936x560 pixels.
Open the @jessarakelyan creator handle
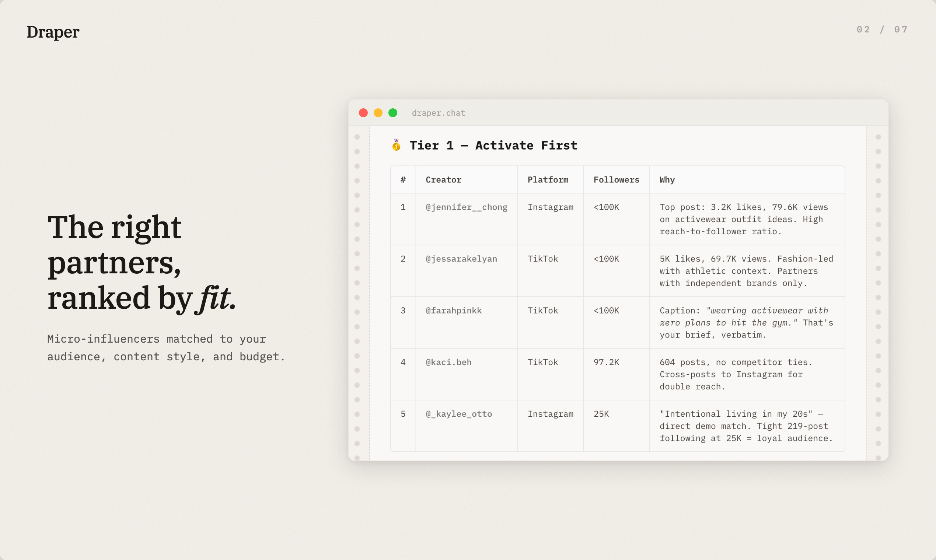pyautogui.click(x=461, y=259)
